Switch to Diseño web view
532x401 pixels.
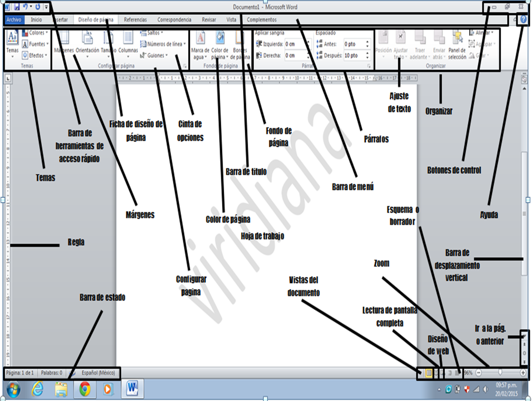pos(441,373)
